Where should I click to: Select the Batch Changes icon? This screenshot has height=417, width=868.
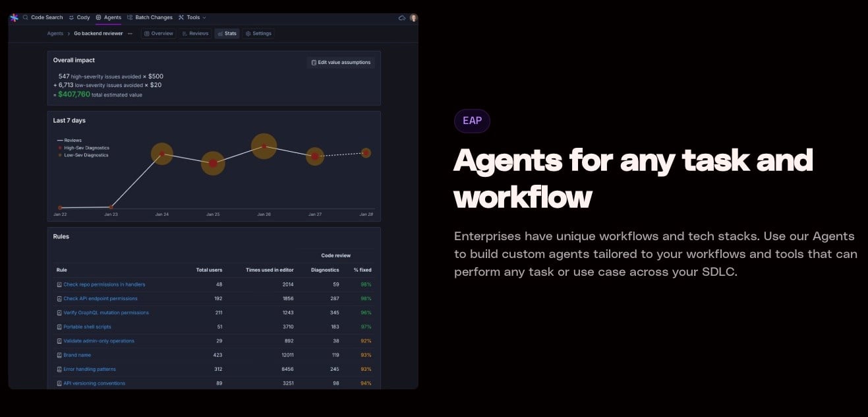[130, 17]
